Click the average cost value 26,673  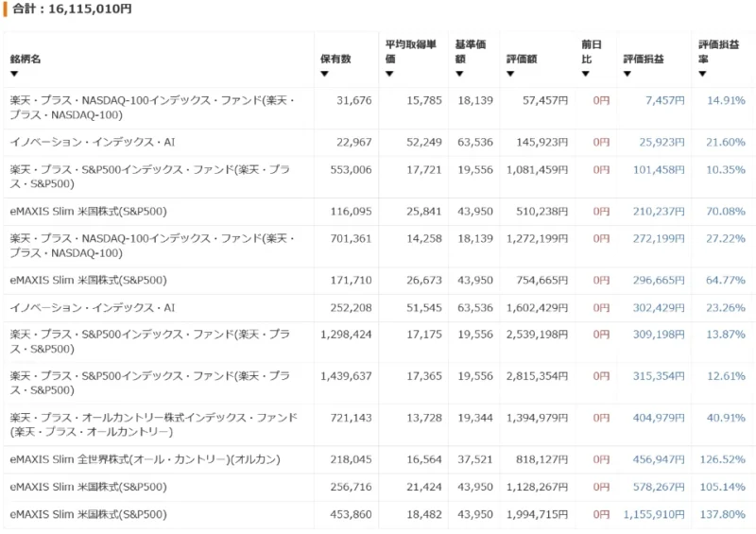tap(423, 281)
